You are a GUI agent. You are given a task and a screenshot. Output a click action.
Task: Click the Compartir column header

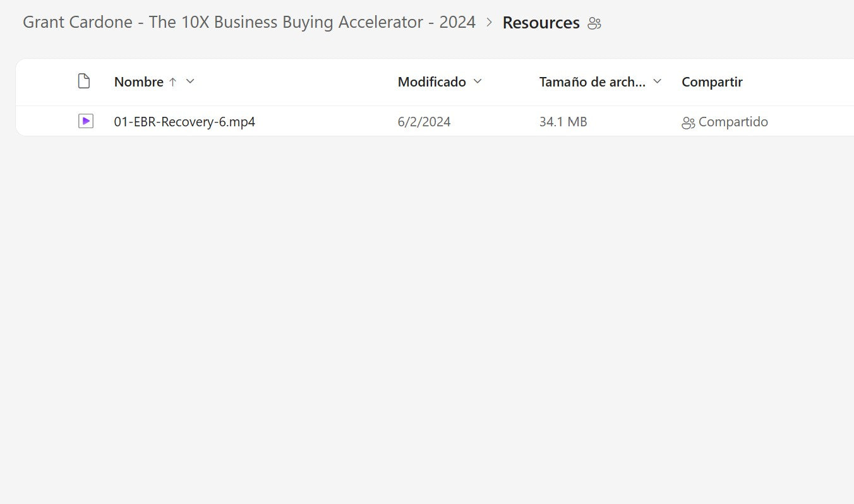click(x=712, y=82)
